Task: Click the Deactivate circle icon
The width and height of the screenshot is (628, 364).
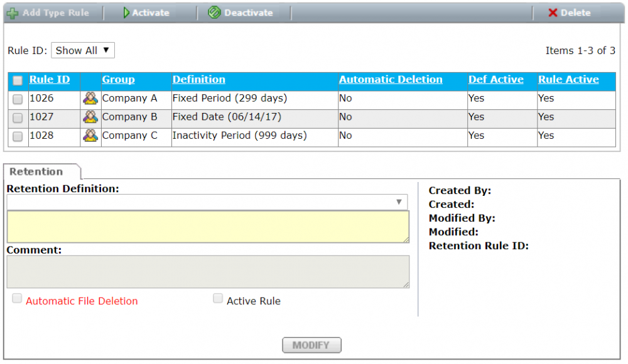Action: 215,13
